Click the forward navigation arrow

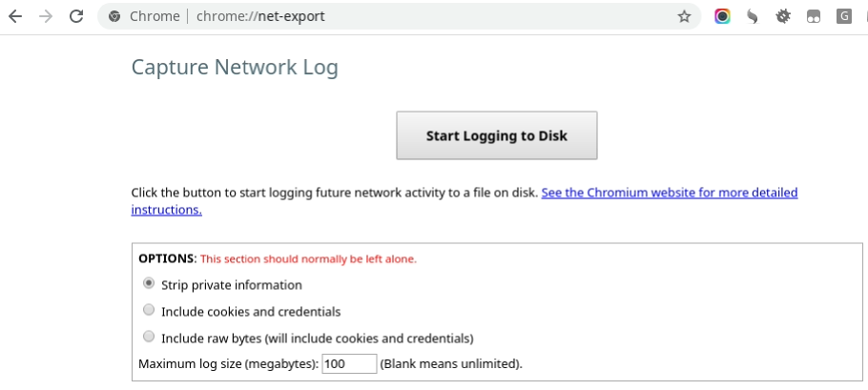tap(46, 16)
